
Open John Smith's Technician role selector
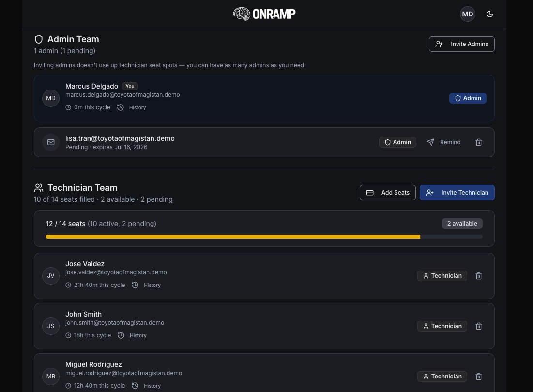442,326
